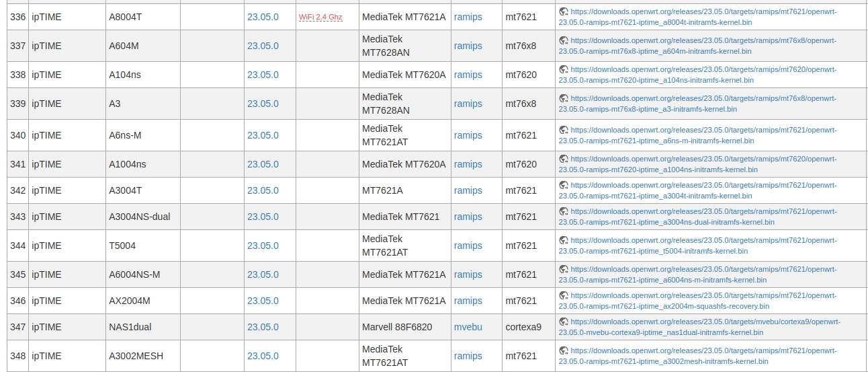Open the T5004 initramfs-kernel.bin download link

point(698,246)
